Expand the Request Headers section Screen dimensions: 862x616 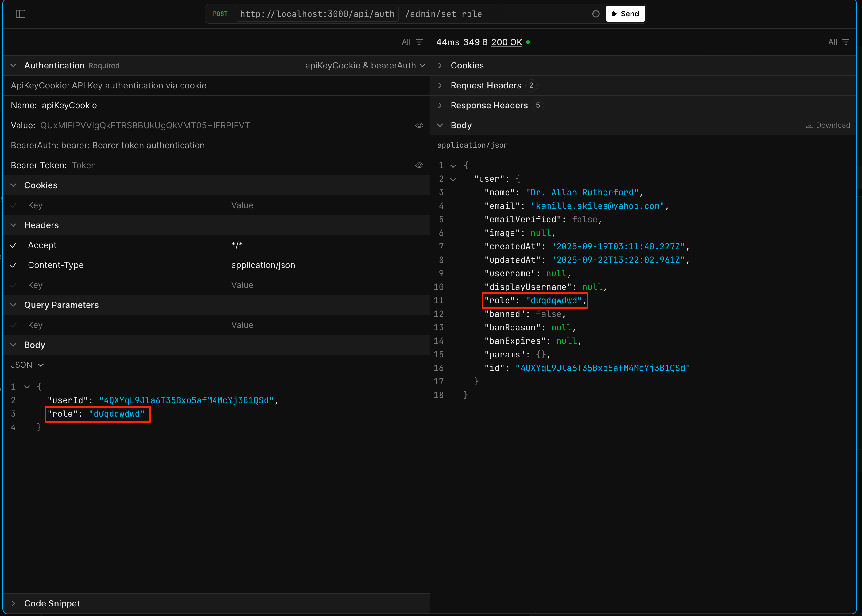click(x=485, y=86)
